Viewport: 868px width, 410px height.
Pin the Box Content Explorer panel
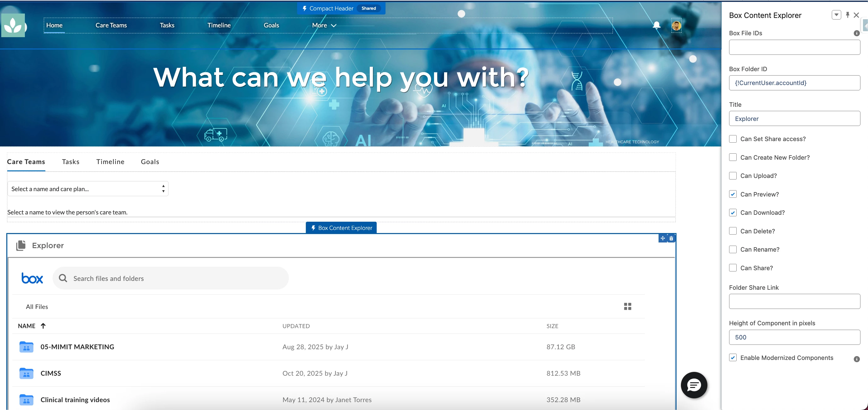coord(848,15)
